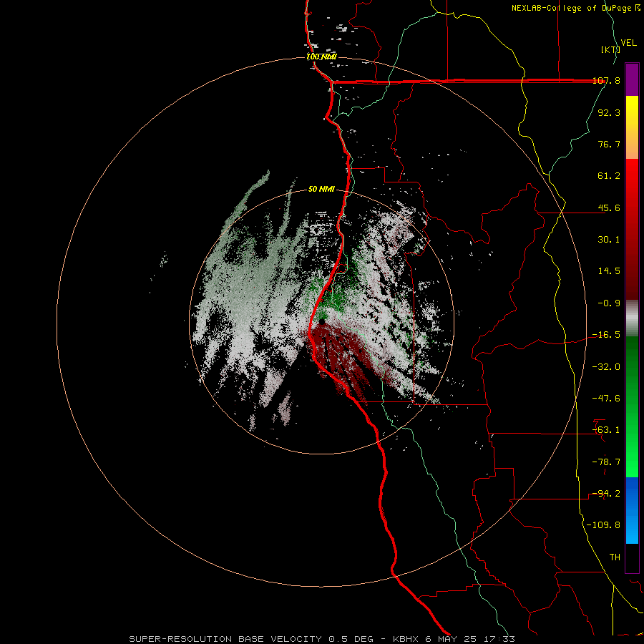
Task: Click the purple segment of the color bar
Action: click(632, 79)
